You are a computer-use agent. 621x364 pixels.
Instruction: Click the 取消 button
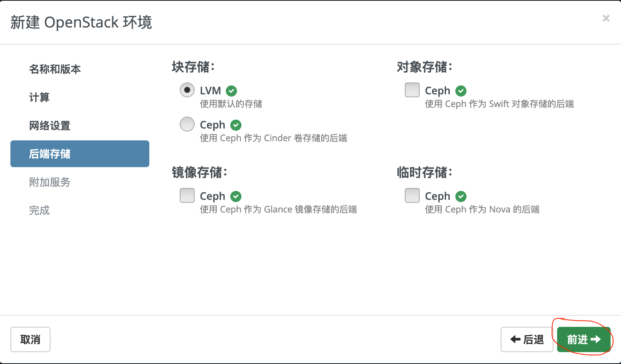pyautogui.click(x=30, y=339)
